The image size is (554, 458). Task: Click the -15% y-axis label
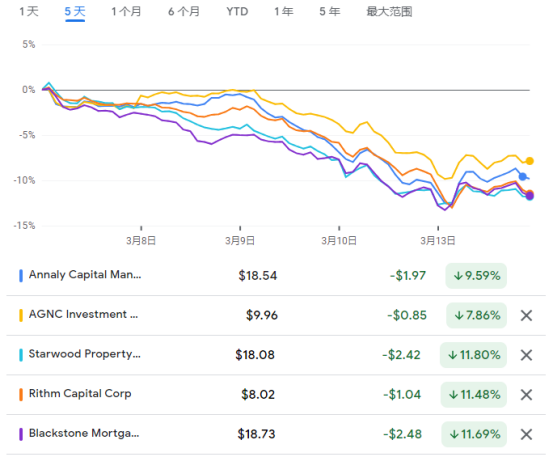(x=24, y=225)
